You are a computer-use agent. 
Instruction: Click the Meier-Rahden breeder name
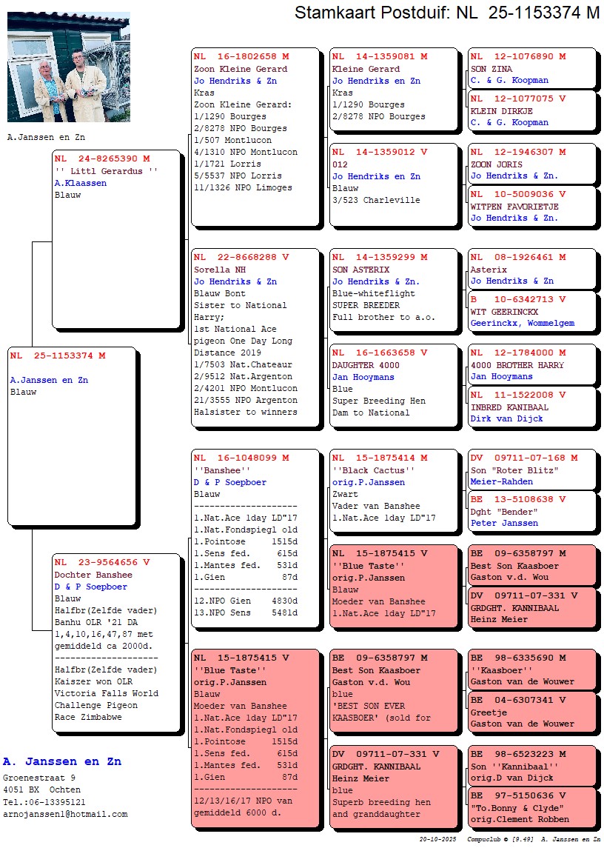pyautogui.click(x=500, y=481)
